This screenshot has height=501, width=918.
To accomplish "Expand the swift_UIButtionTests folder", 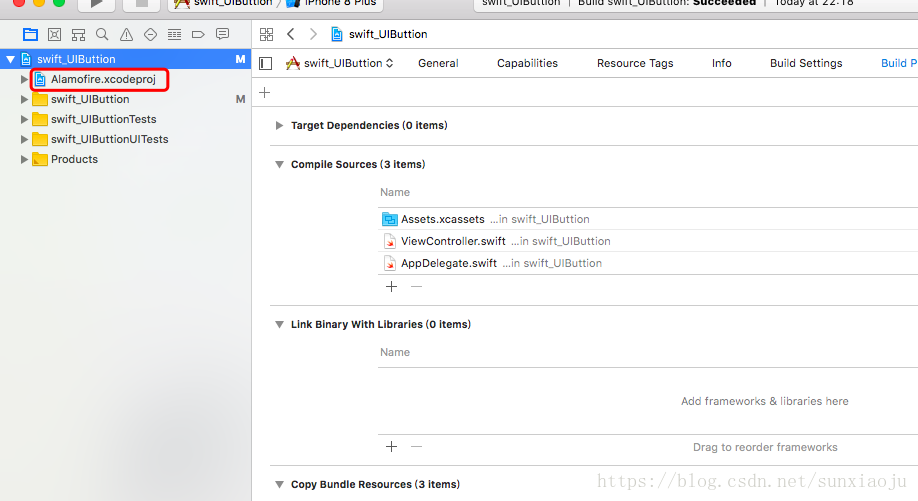I will 24,119.
